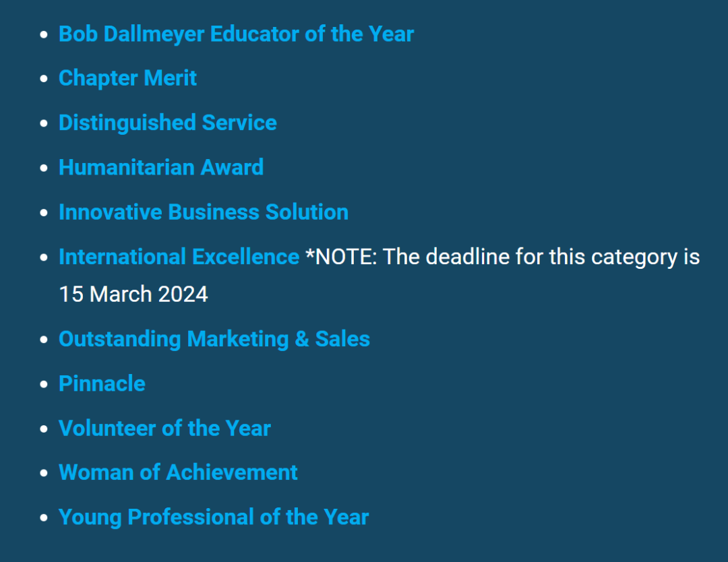Select the Humanitarian Award link
The height and width of the screenshot is (562, 728).
point(160,167)
